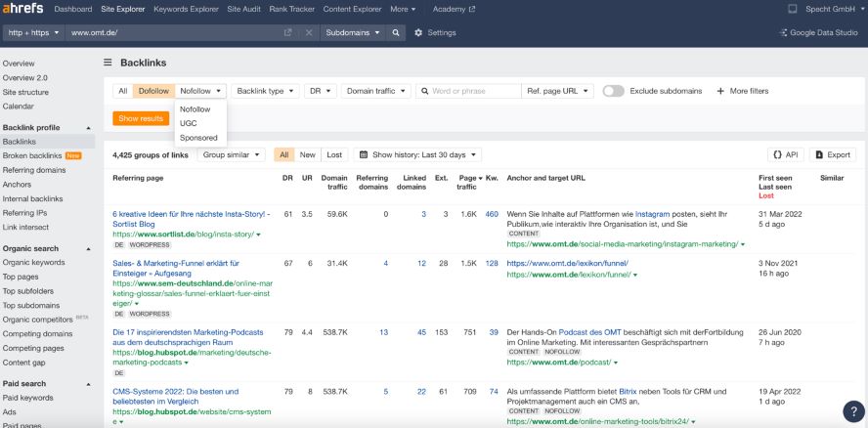This screenshot has height=428, width=868.
Task: Click the Show results button
Action: [x=141, y=118]
